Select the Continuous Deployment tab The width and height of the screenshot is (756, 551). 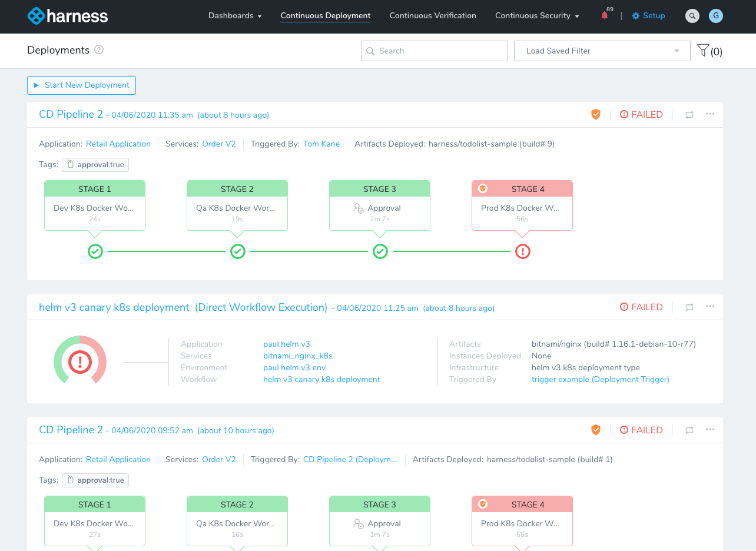point(326,16)
